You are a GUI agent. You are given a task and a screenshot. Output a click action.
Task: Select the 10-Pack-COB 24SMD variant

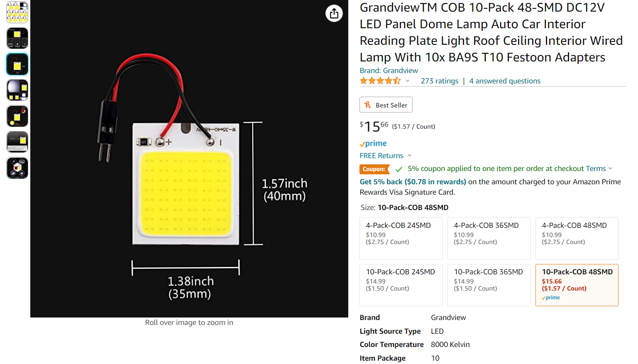tap(401, 285)
